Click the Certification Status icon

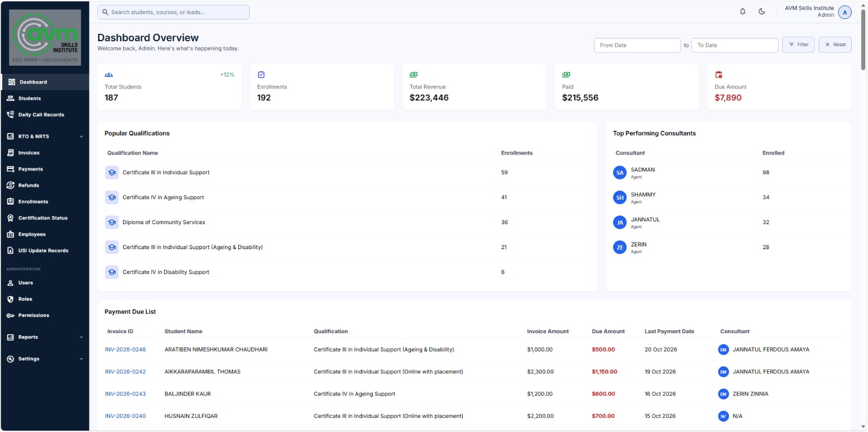[10, 218]
